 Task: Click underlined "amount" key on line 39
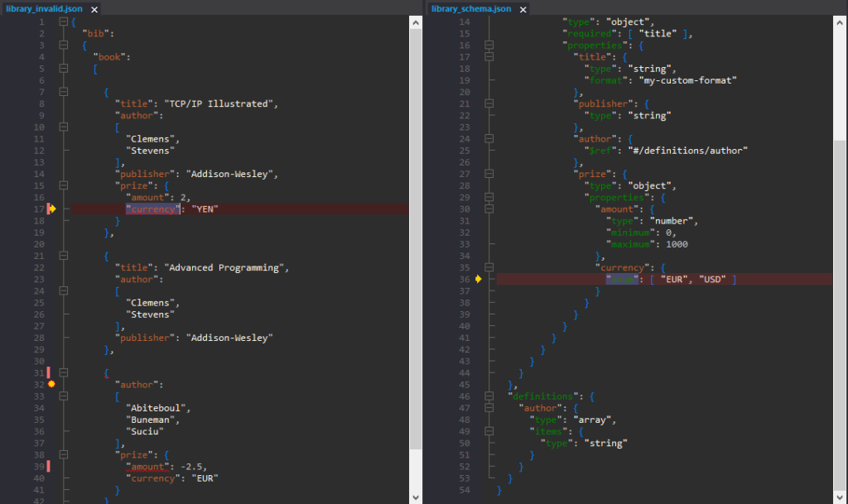147,467
